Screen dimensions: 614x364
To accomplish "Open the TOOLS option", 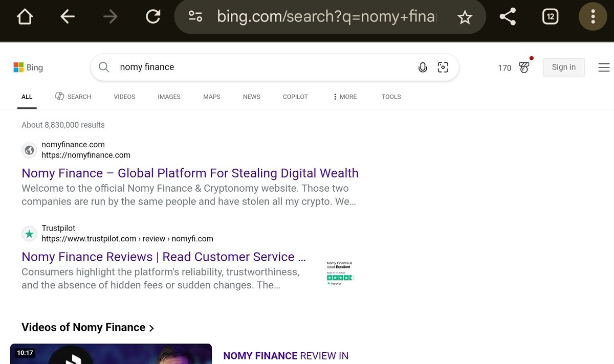I will [391, 97].
